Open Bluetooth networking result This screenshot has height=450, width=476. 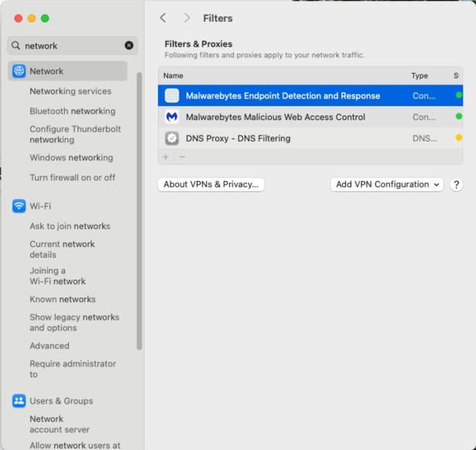[73, 111]
